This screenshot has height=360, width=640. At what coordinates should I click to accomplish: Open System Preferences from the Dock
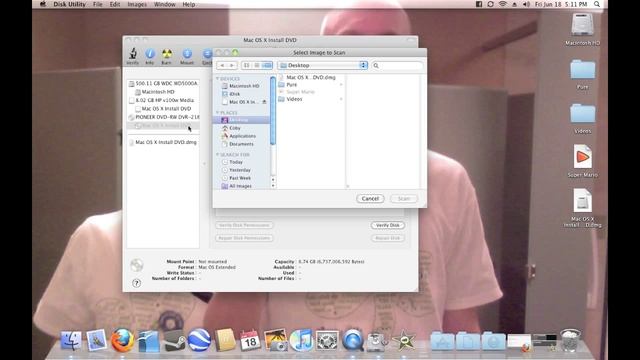click(327, 340)
